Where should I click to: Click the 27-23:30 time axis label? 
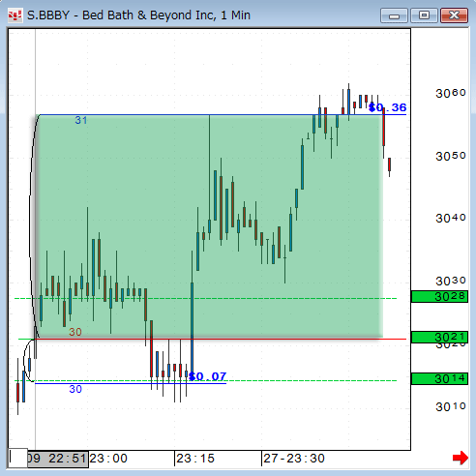coord(294,459)
